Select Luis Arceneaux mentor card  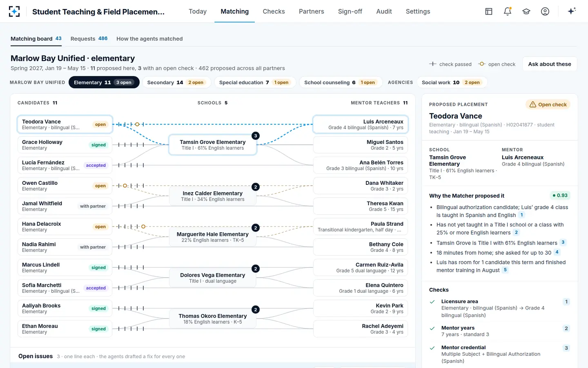click(x=361, y=124)
